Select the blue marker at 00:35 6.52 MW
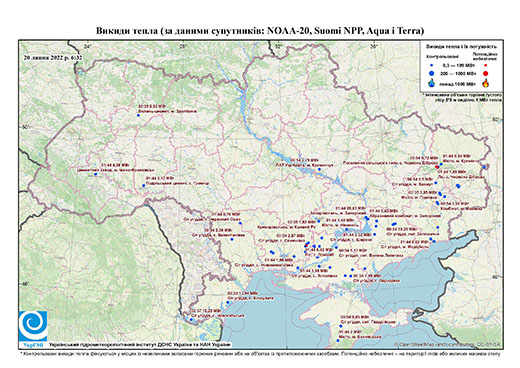The width and height of the screenshot is (520, 368). click(x=138, y=115)
